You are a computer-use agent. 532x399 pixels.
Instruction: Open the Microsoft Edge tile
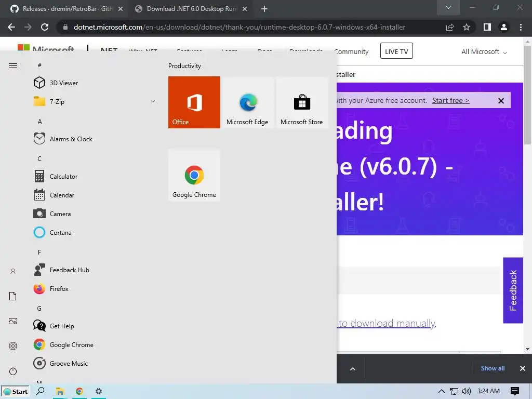[248, 102]
